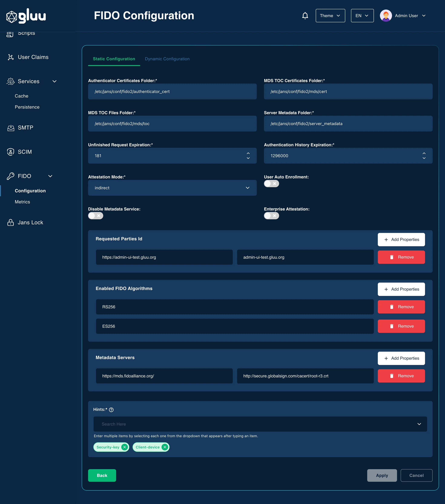Click the Hints help question-mark icon
The width and height of the screenshot is (445, 504).
(x=111, y=410)
